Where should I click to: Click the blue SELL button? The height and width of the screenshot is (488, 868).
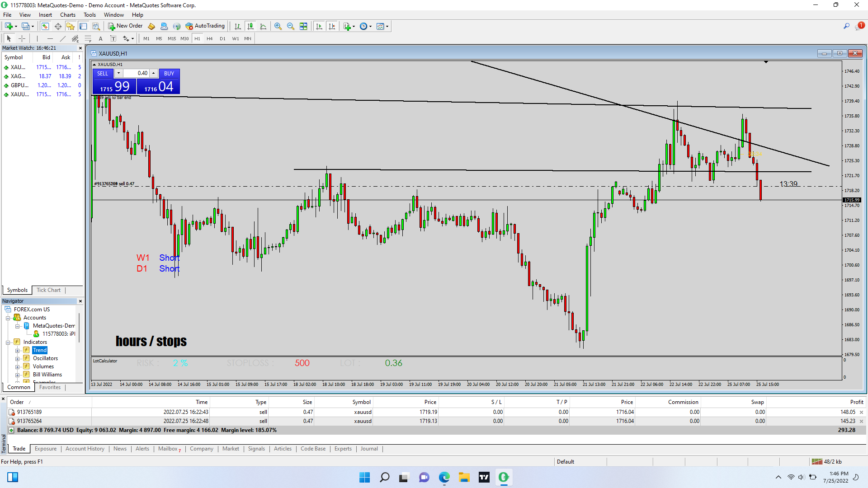[103, 73]
